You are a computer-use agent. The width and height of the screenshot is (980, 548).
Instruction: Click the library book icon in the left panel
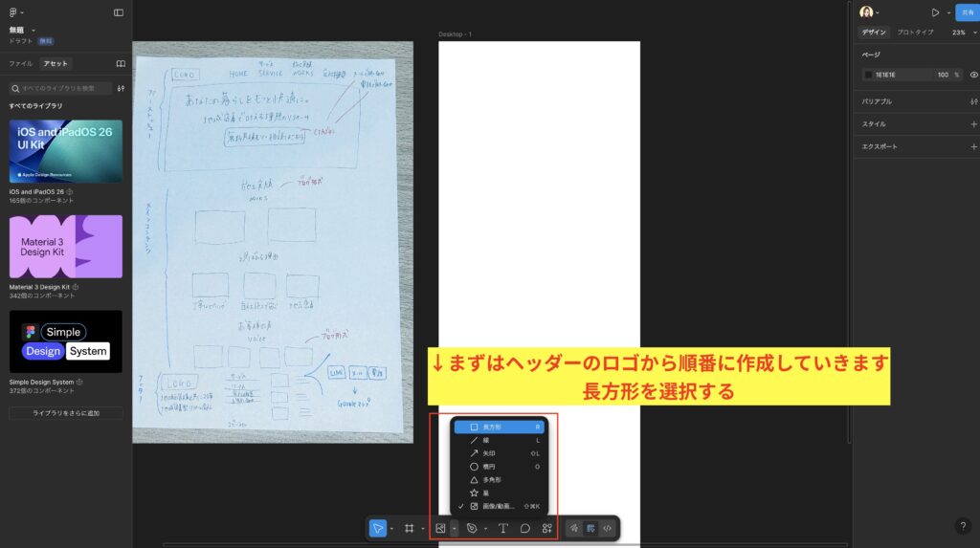coord(121,64)
